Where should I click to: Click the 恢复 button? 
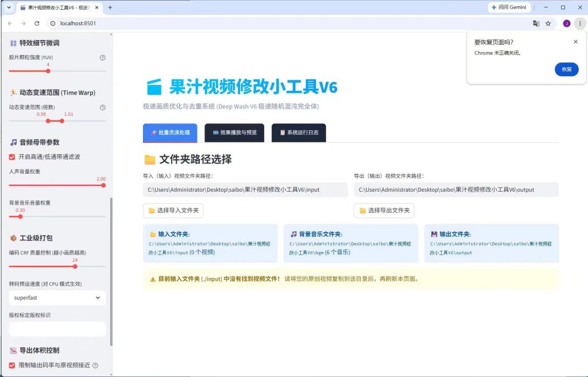coord(566,69)
